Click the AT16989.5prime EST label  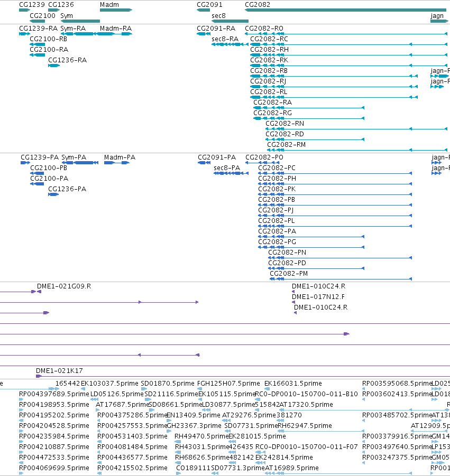292,468
